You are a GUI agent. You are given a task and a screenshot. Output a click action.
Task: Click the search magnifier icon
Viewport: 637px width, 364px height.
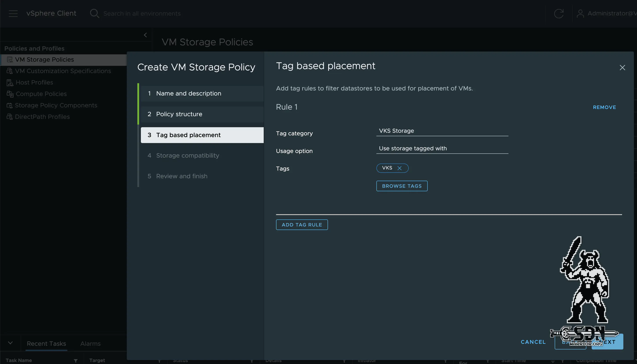(x=94, y=13)
